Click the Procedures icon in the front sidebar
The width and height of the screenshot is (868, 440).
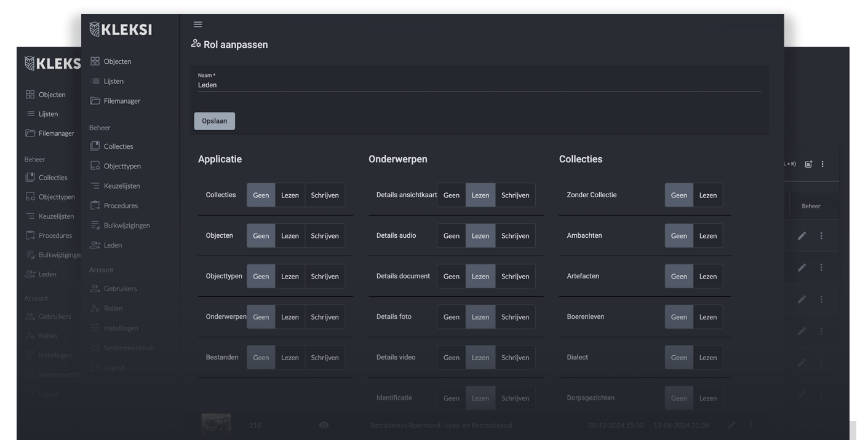coord(95,205)
